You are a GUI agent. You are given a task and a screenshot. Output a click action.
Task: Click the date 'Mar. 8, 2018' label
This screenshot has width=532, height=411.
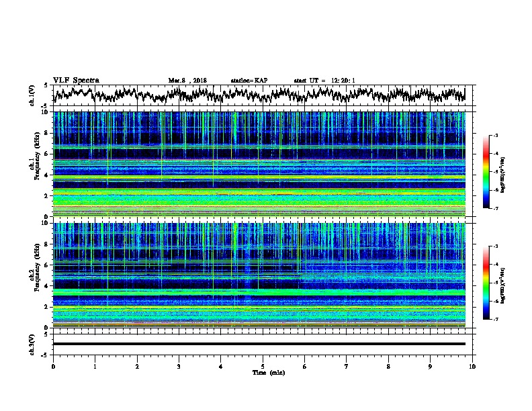tap(187, 81)
